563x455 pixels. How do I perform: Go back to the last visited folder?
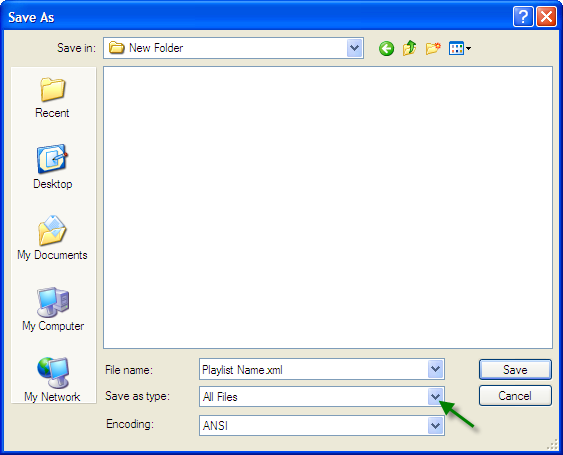coord(386,48)
